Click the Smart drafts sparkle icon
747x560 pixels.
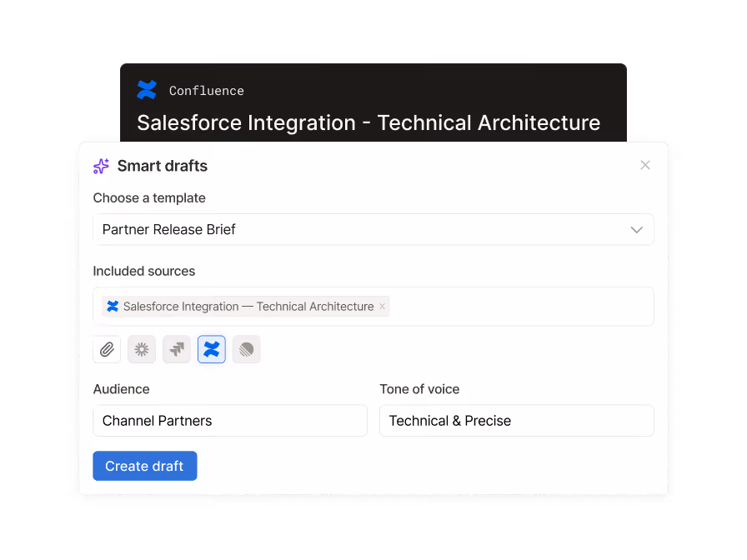click(101, 166)
